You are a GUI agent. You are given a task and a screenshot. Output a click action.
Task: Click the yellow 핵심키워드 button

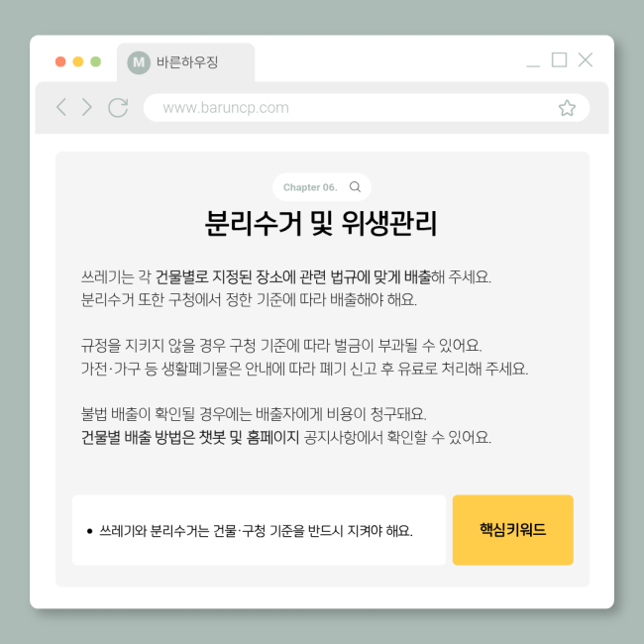tap(512, 530)
